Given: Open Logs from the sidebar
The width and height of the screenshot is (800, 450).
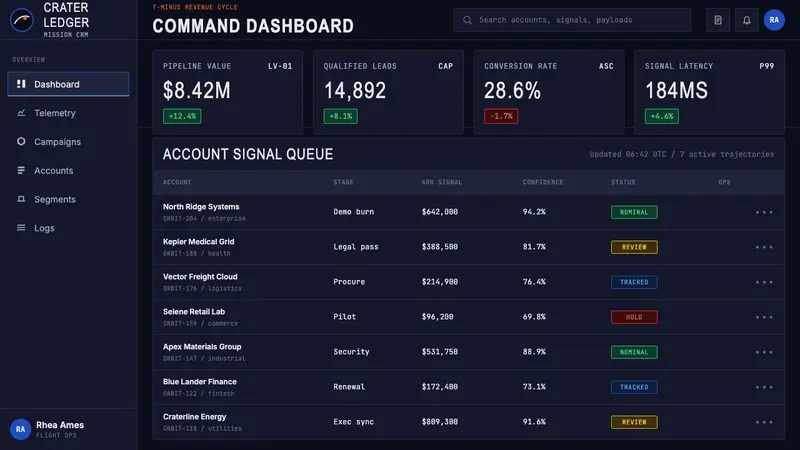Looking at the screenshot, I should click(68, 228).
